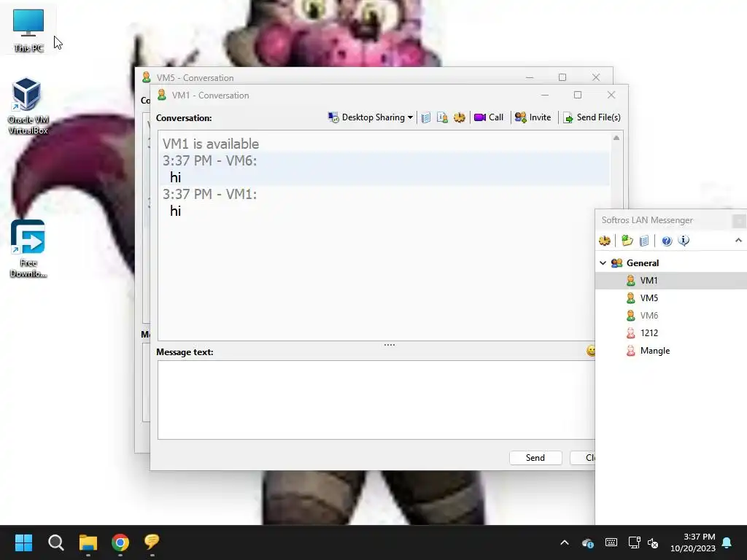Open the notifications bell icon
This screenshot has height=560, width=747.
point(727,542)
